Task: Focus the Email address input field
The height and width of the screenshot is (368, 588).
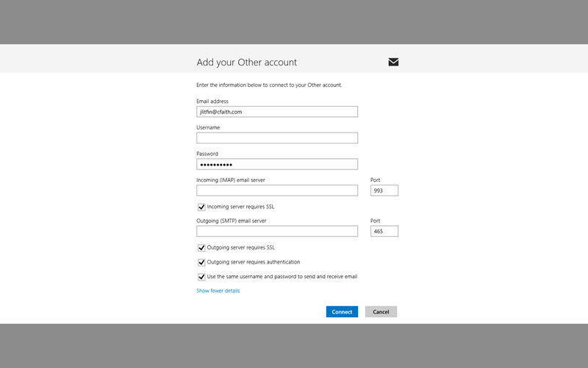Action: (277, 112)
